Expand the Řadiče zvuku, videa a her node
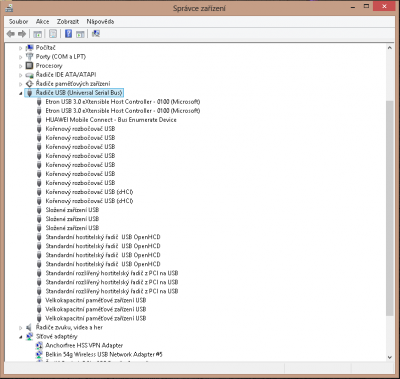 click(x=21, y=328)
